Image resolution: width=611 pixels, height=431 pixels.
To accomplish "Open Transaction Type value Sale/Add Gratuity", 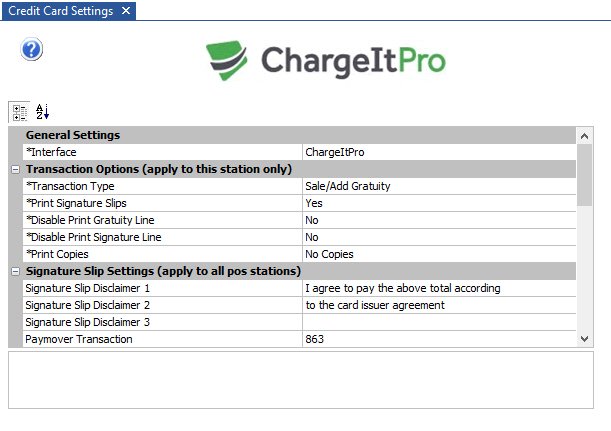I will [x=439, y=186].
